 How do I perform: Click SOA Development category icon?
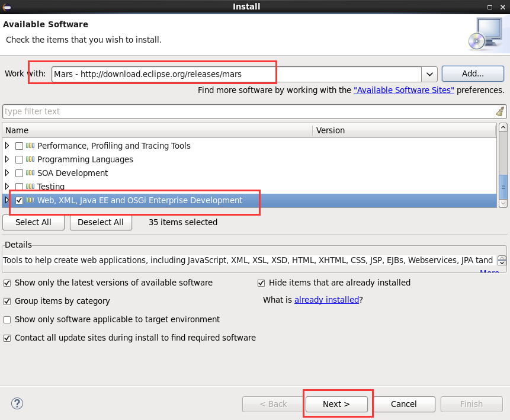30,173
